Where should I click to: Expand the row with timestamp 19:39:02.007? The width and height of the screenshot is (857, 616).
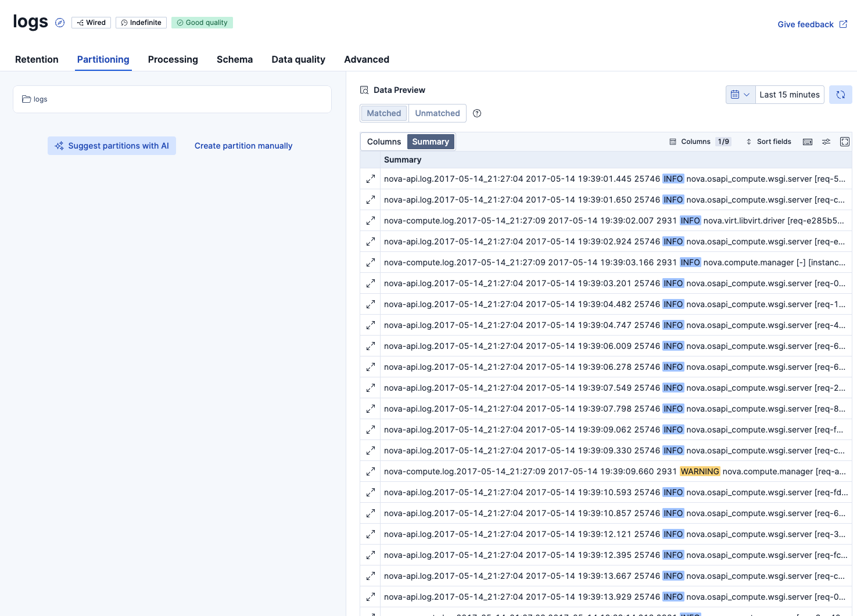(x=371, y=221)
